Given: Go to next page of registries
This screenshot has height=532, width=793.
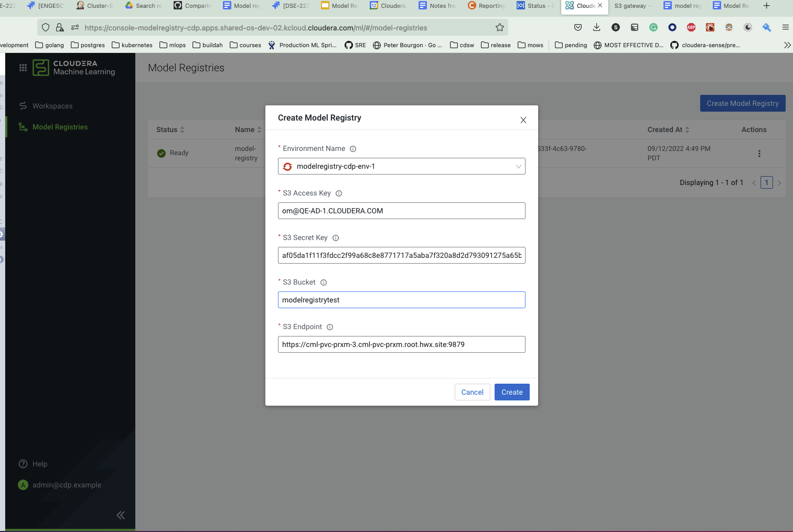Looking at the screenshot, I should tap(779, 183).
